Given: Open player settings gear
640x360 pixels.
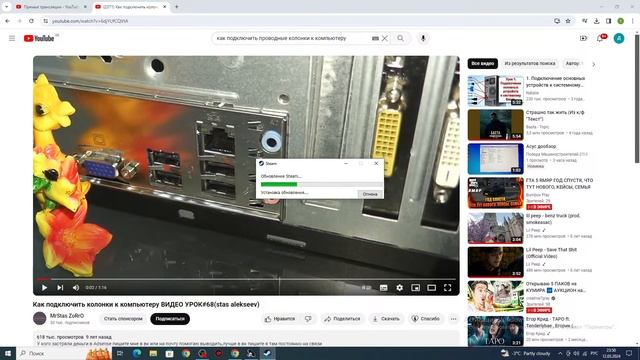Looking at the screenshot, I should (400, 288).
